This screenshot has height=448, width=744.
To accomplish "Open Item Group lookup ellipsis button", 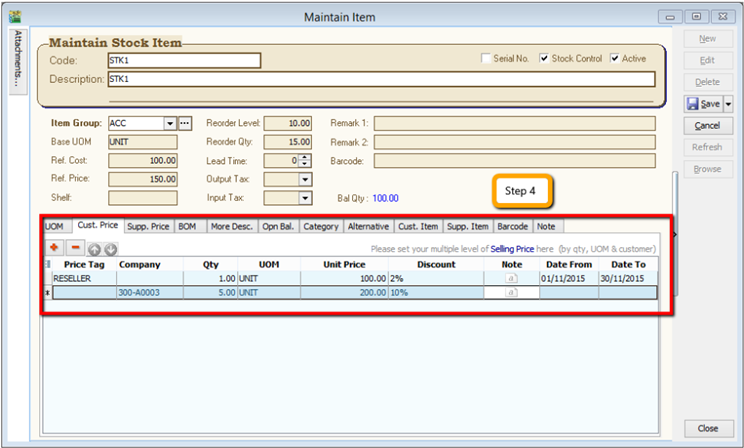I will (184, 123).
